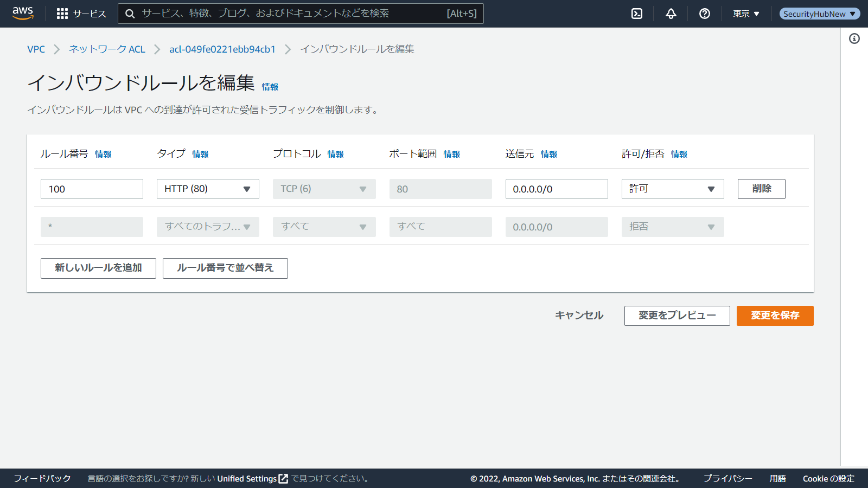868x488 pixels.
Task: Open the SecurityHubNew account menu
Action: (x=819, y=14)
